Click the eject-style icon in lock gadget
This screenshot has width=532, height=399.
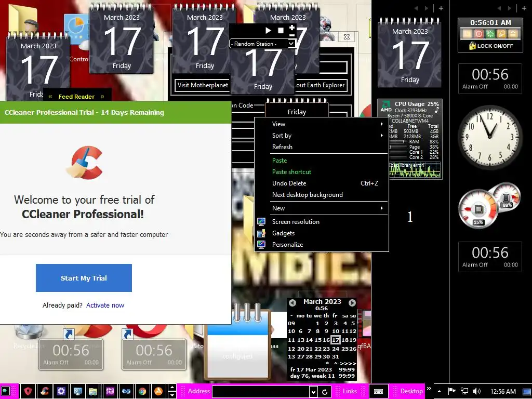tap(513, 34)
